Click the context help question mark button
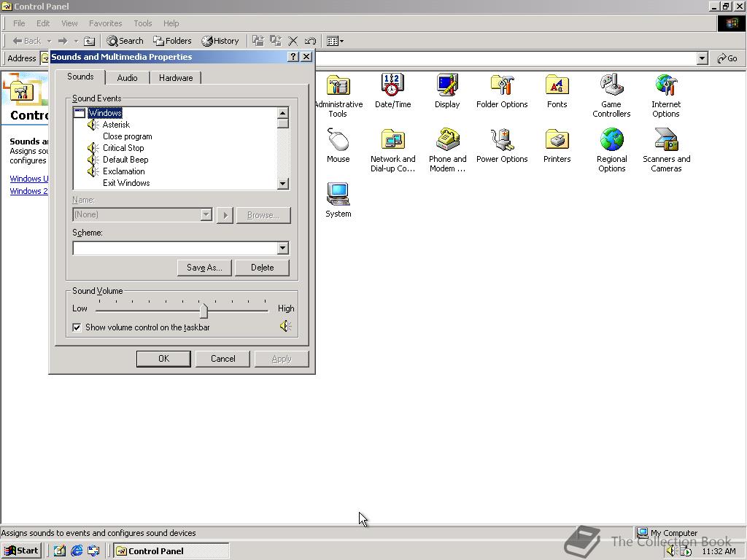The width and height of the screenshot is (747, 560). click(293, 57)
